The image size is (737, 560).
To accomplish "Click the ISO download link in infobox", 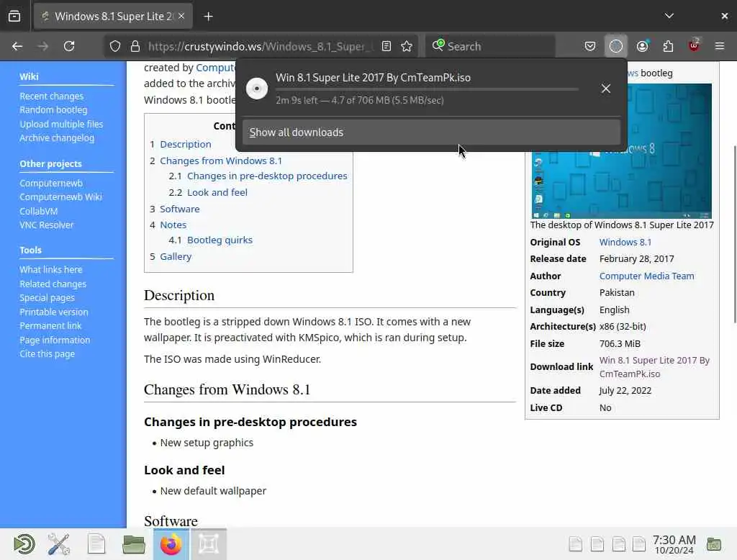I will click(654, 367).
